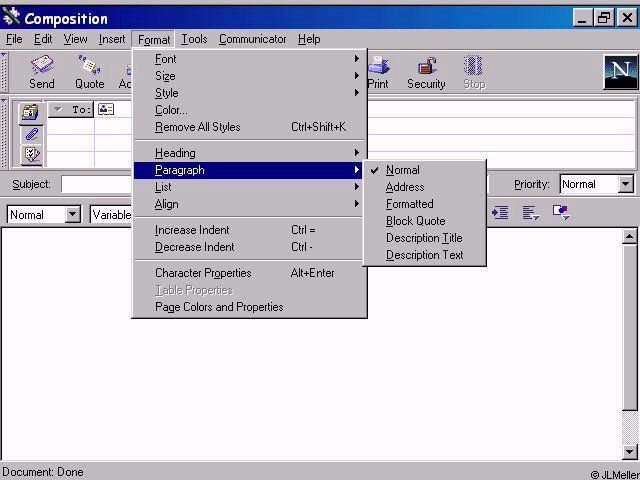Click the Netscape N logo
The width and height of the screenshot is (640, 480).
click(x=620, y=72)
